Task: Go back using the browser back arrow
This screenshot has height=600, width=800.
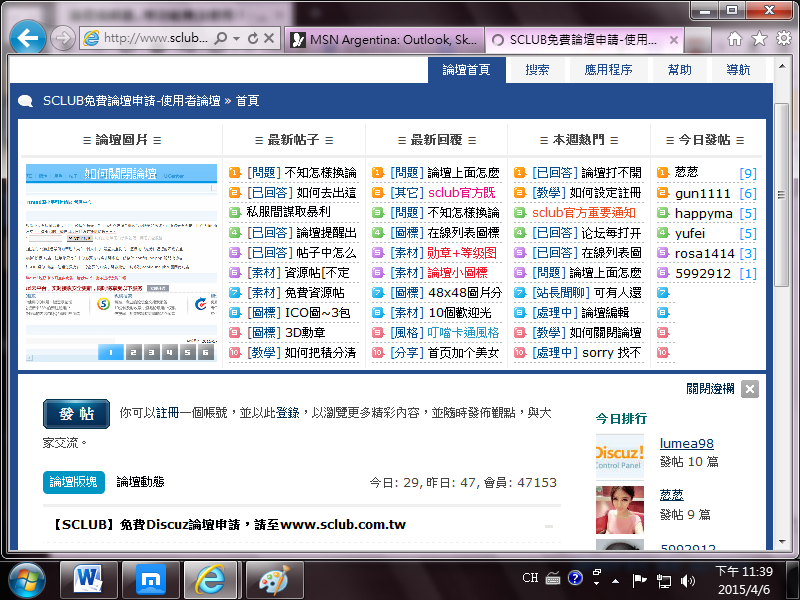Action: 28,38
